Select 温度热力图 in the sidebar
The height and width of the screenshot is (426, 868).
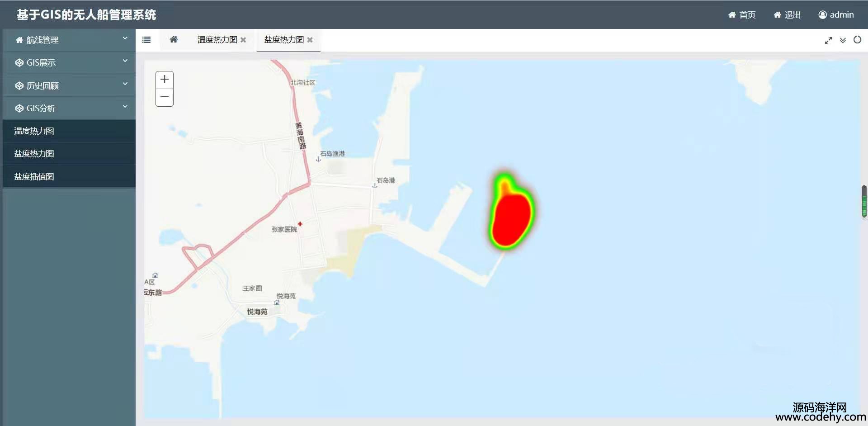tap(69, 131)
